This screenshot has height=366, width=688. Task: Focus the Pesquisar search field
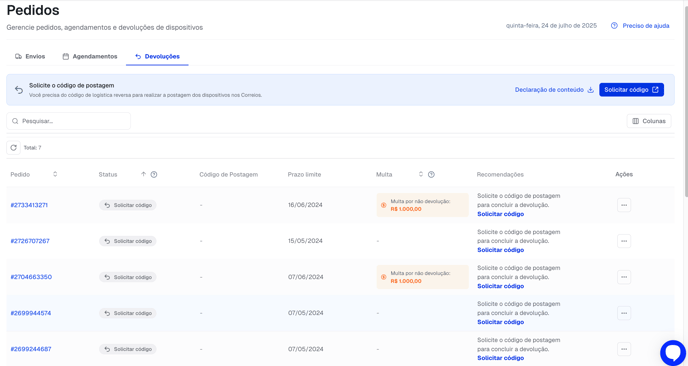[68, 121]
